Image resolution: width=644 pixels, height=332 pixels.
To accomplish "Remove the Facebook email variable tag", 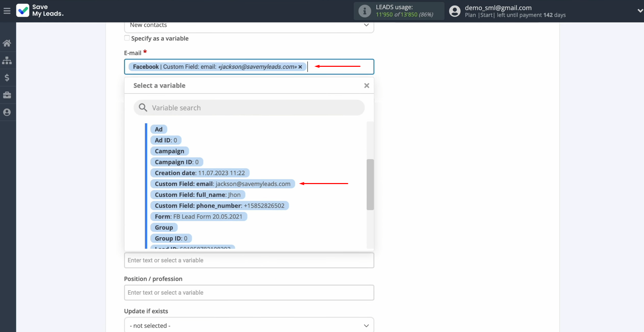I will [300, 67].
